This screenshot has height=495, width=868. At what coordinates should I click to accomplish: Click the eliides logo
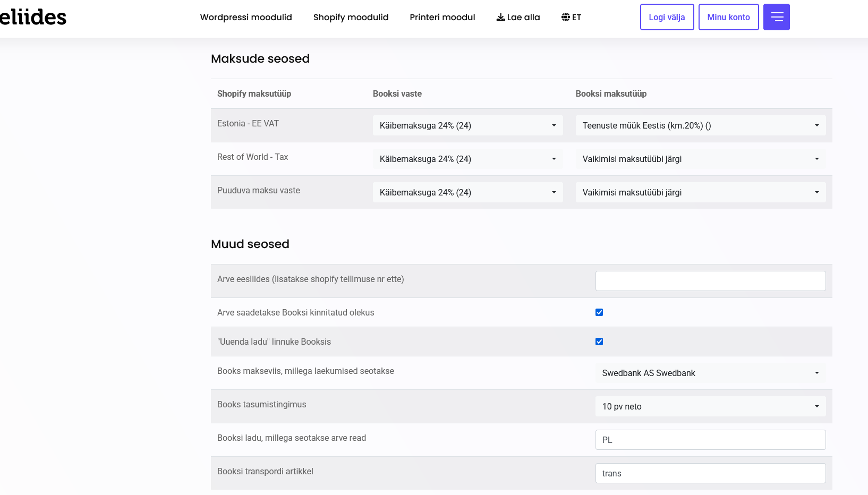[33, 17]
